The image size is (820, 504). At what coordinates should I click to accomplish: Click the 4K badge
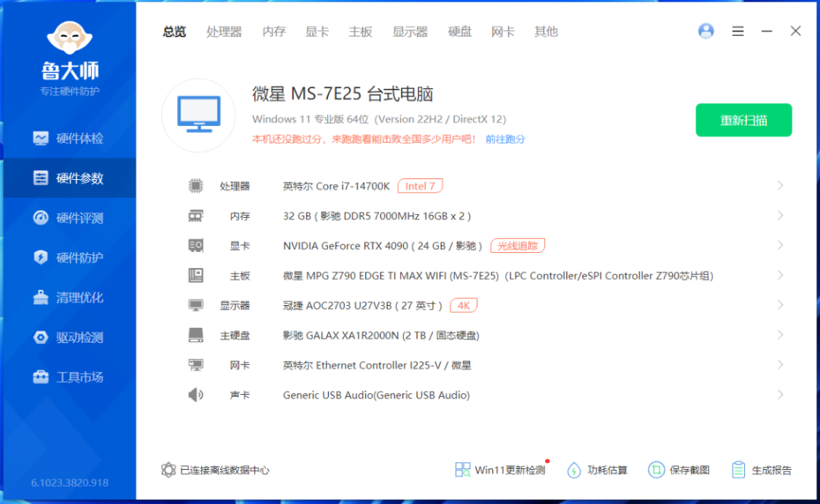[463, 305]
